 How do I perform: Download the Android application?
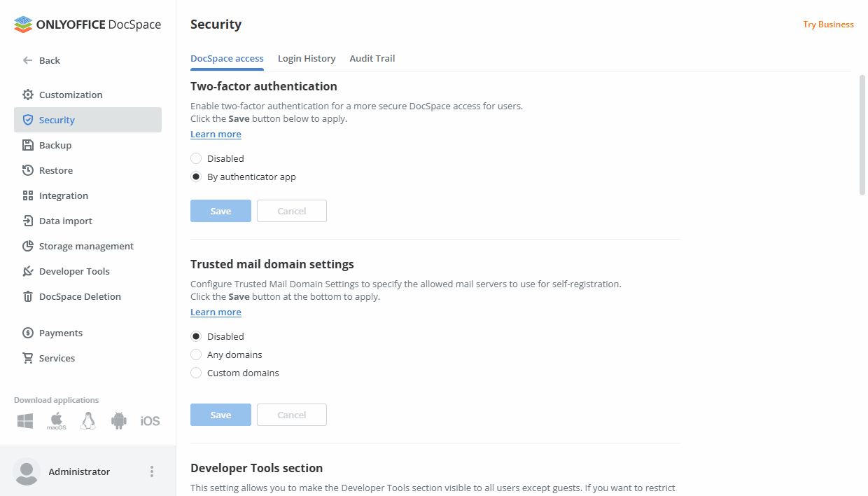[x=118, y=420]
